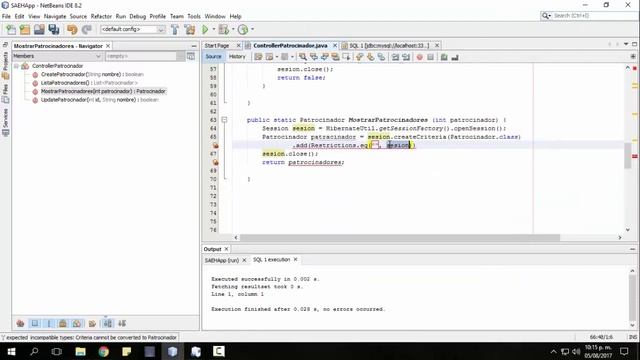Viewport: 640px width, 360px height.
Task: Toggle Show Non-Public Members in Navigator
Action: [x=63, y=323]
